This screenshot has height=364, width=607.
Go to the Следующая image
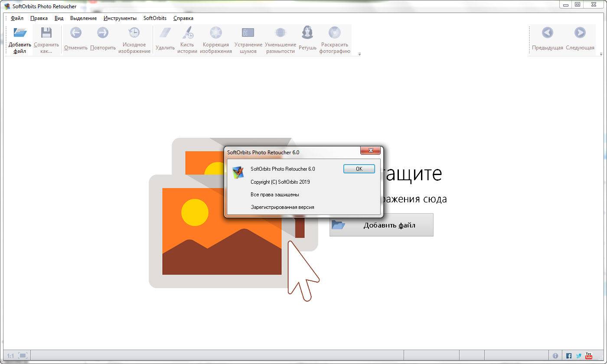pos(580,32)
